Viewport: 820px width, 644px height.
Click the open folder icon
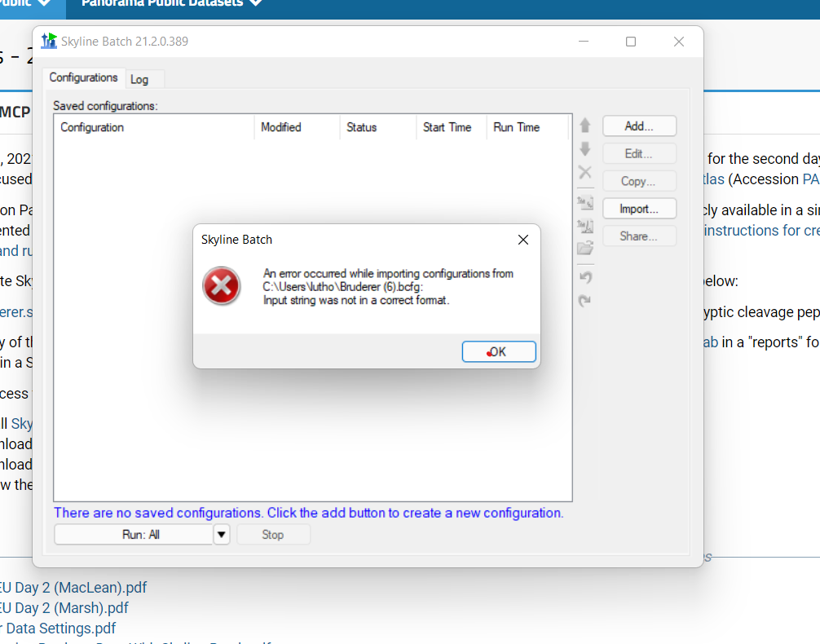(x=584, y=249)
